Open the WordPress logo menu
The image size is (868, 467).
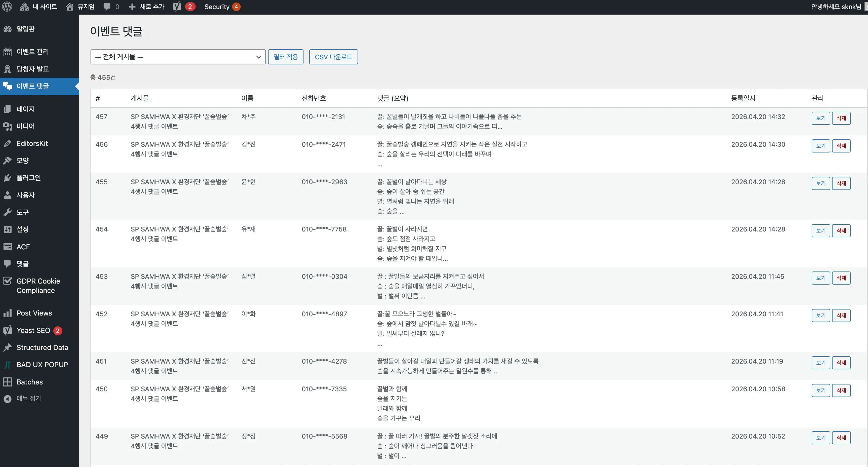[7, 7]
